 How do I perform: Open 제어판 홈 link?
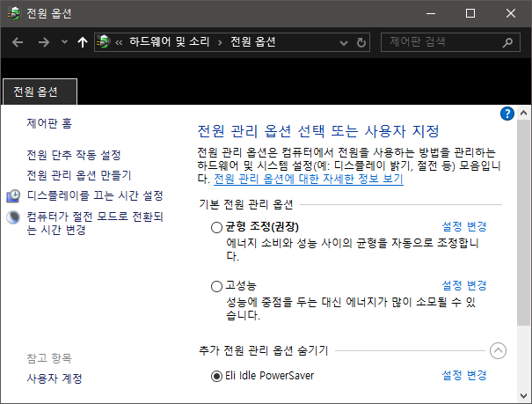pyautogui.click(x=49, y=123)
